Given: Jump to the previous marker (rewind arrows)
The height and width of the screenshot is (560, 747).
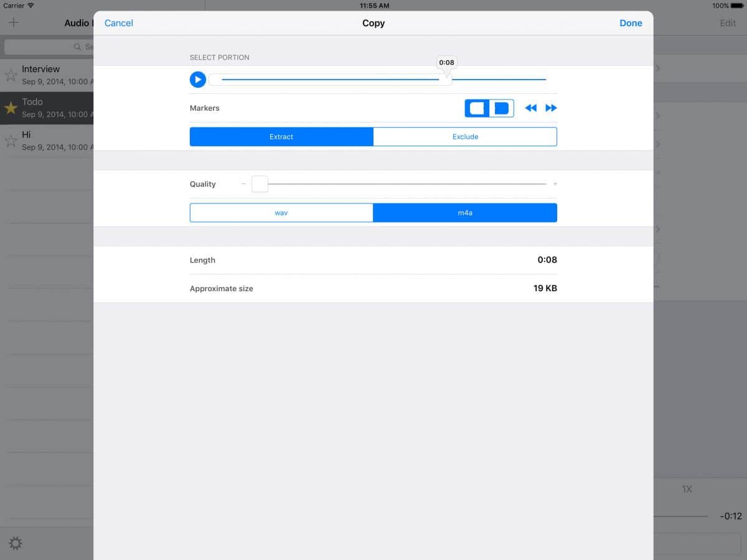Looking at the screenshot, I should point(530,108).
